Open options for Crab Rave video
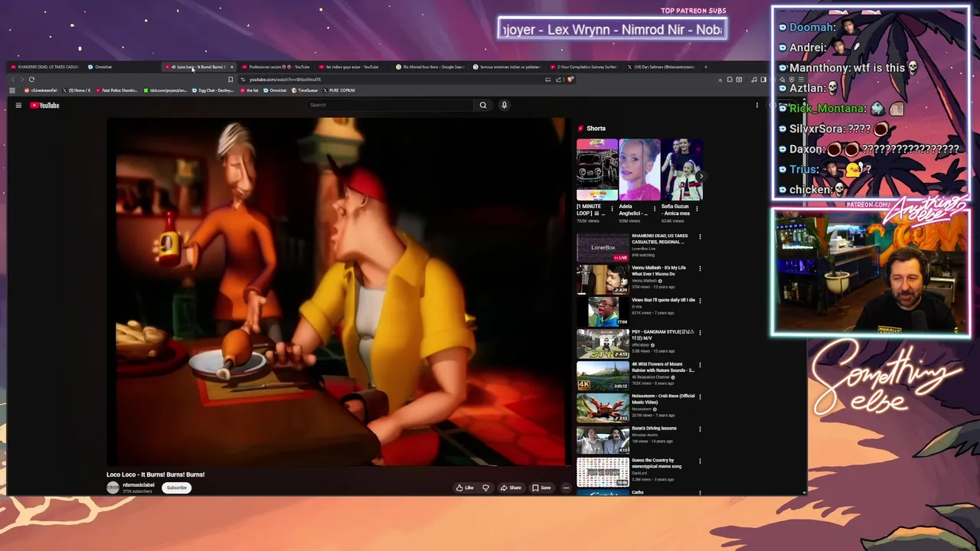 coord(700,398)
